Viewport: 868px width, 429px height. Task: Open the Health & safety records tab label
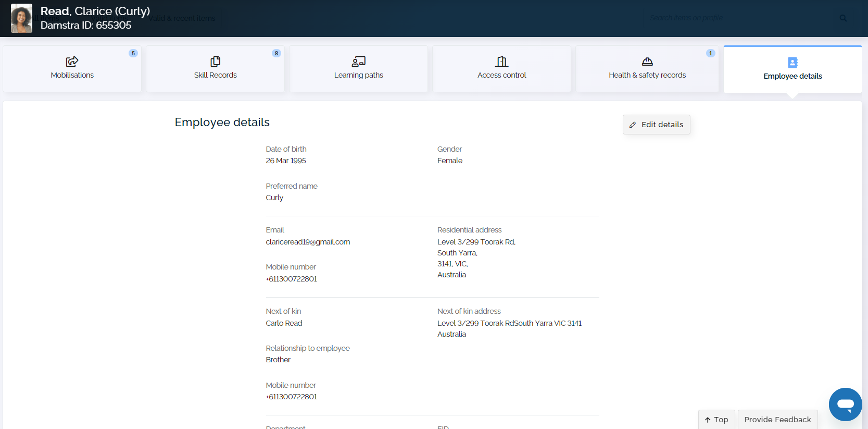pos(647,75)
